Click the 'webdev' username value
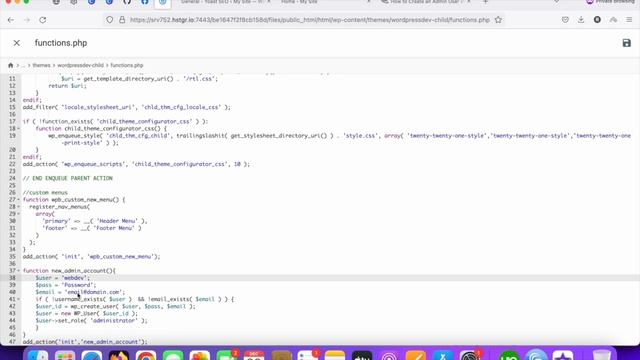This screenshot has width=640, height=360. (74, 278)
